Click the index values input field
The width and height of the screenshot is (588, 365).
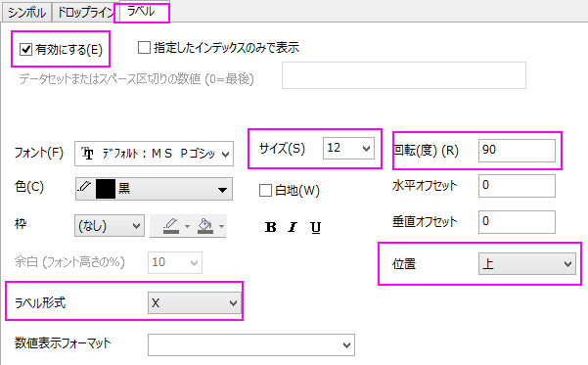(x=404, y=75)
